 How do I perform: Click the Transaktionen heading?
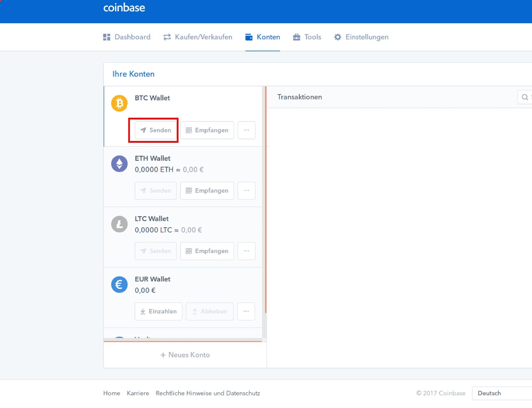[x=300, y=97]
